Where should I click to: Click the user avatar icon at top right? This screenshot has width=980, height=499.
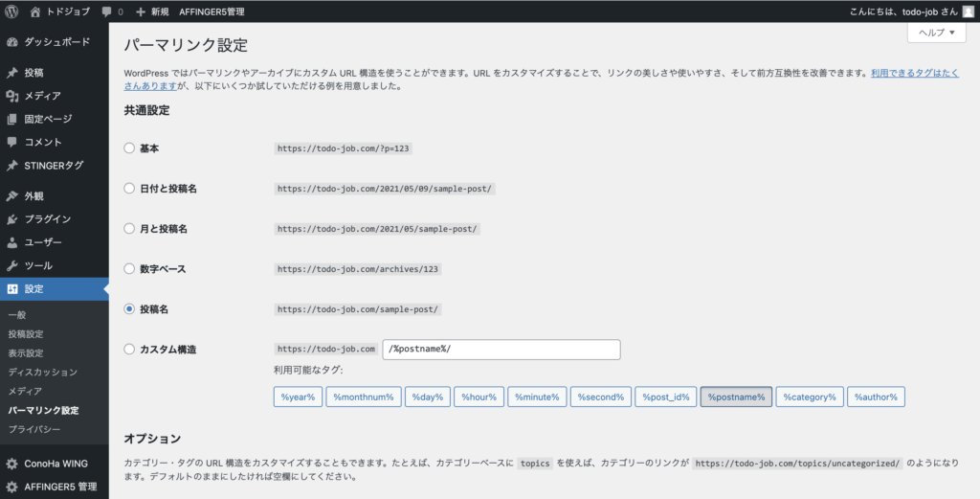point(968,11)
